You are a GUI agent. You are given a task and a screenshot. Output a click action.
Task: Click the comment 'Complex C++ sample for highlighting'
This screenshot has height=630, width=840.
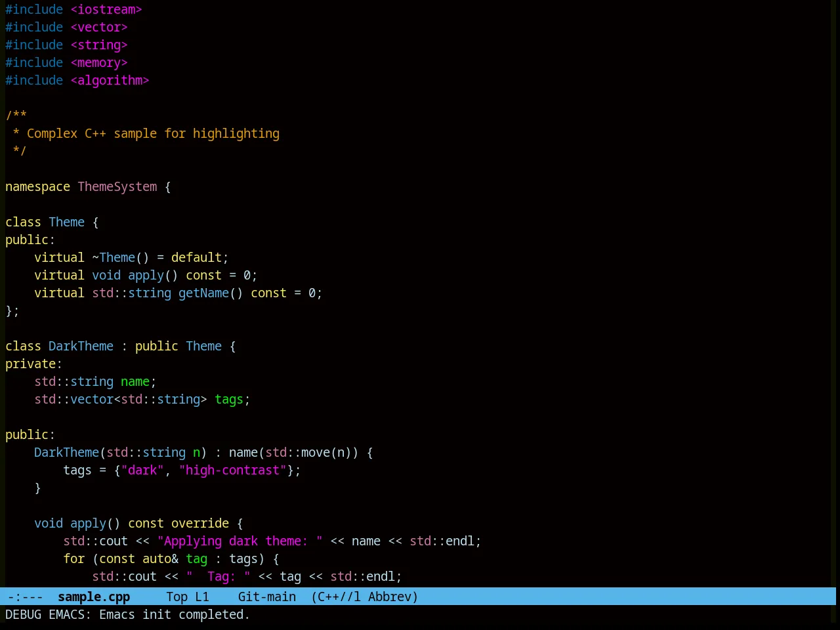coord(153,133)
